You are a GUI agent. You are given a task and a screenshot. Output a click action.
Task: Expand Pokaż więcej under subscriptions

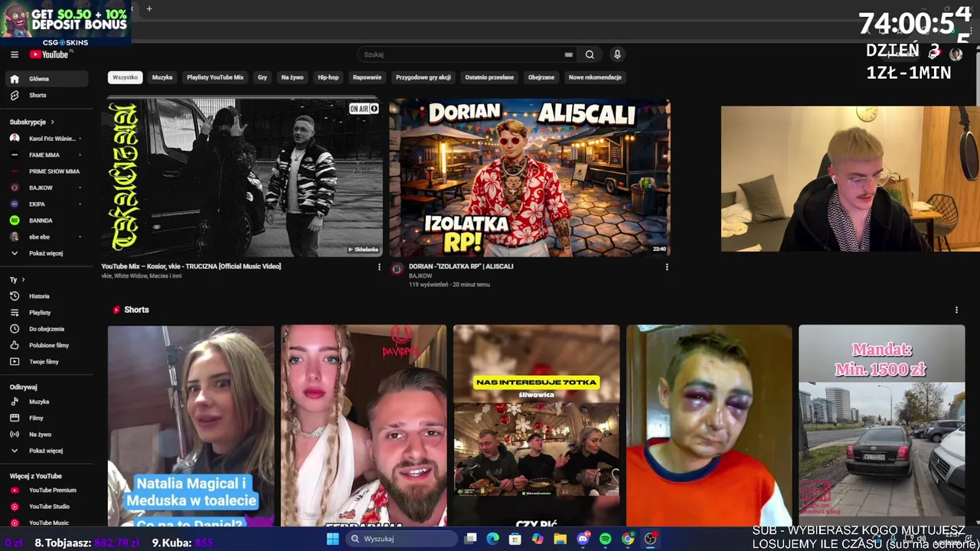(47, 253)
